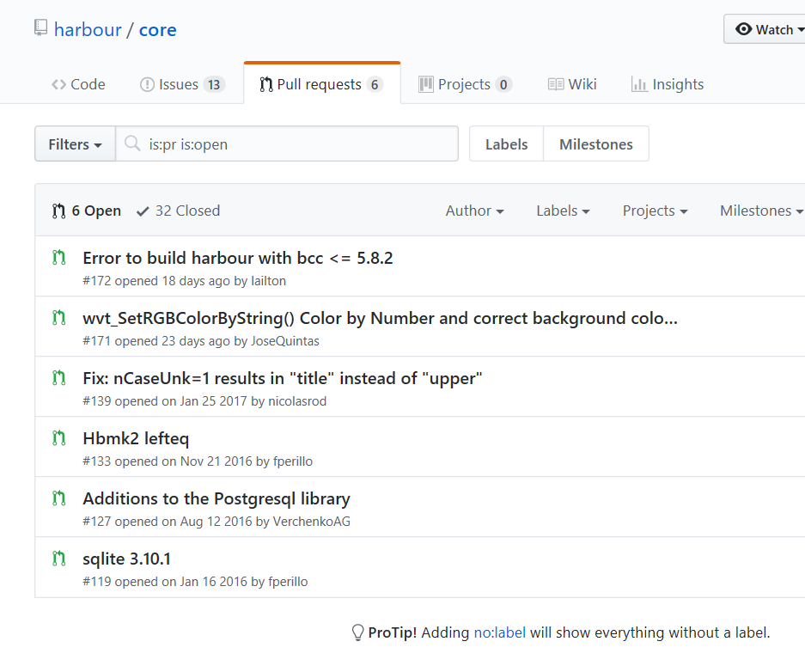Show the 32 Closed pull requests
The width and height of the screenshot is (805, 672).
tap(179, 211)
